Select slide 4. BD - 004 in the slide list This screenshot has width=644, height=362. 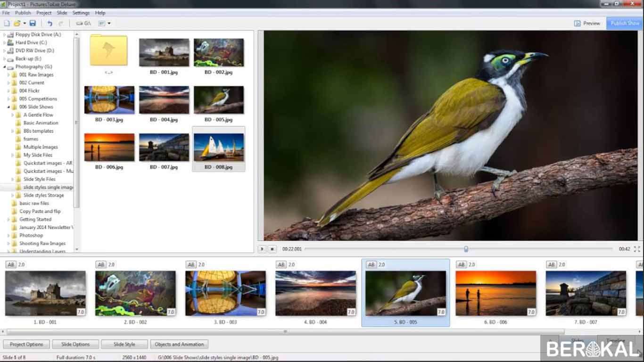[x=315, y=293]
